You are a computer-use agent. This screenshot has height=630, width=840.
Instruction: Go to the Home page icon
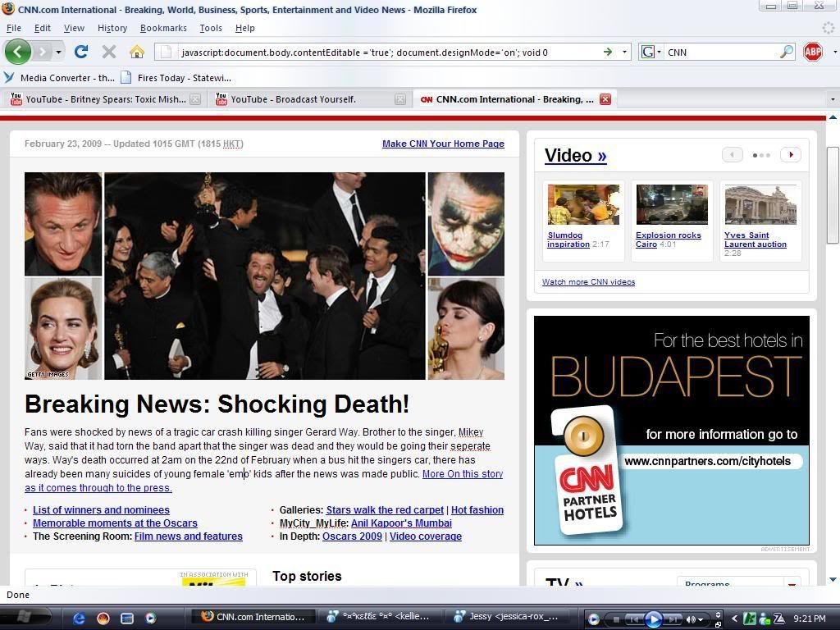[137, 52]
